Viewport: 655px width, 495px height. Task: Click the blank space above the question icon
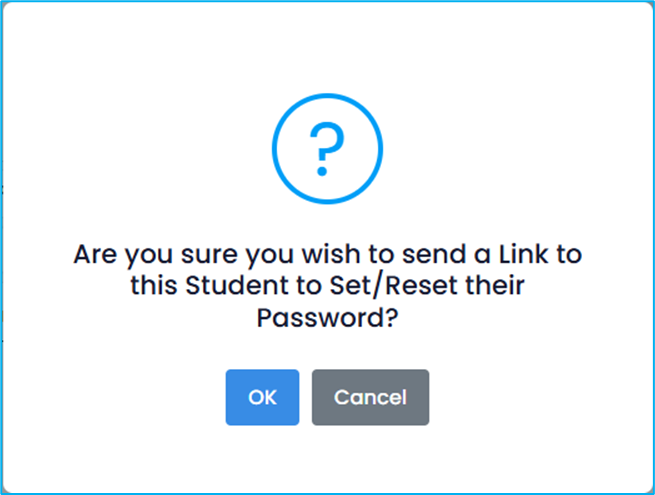tap(327, 50)
